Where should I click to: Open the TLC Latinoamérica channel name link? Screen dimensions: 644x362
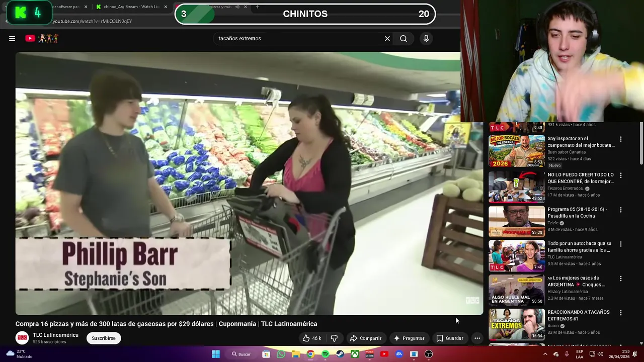click(x=55, y=335)
